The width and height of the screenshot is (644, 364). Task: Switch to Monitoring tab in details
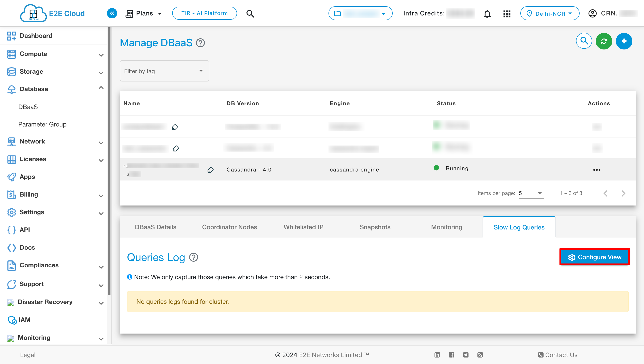[447, 227]
